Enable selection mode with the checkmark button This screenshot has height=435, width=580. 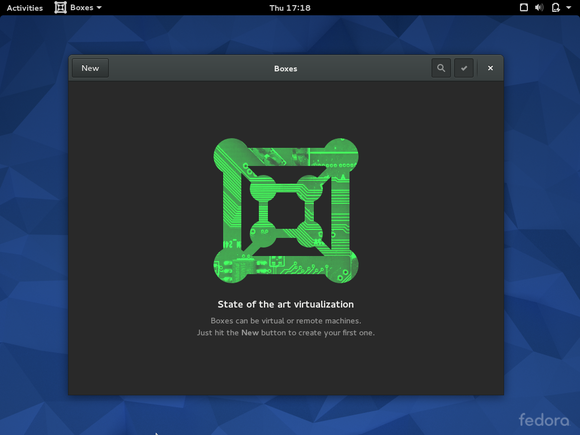(464, 68)
